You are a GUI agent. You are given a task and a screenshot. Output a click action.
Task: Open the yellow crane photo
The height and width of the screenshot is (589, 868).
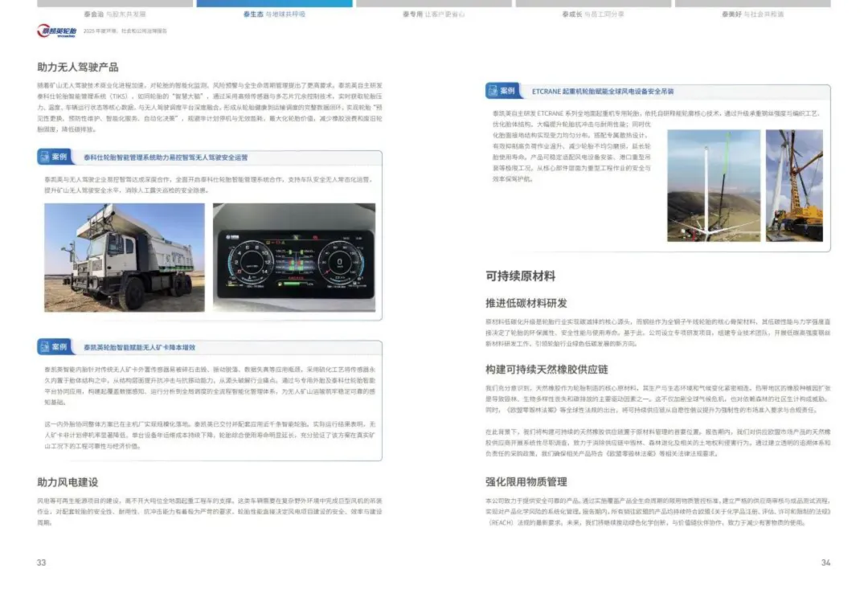click(x=794, y=186)
